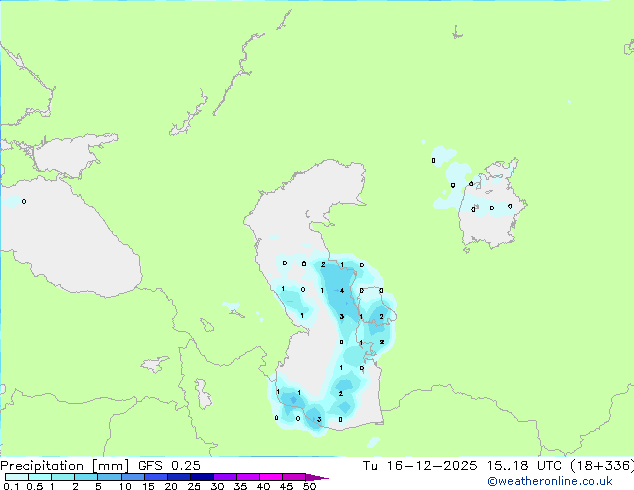Screen dimensions: 634x490
Task: Click the '0' value over the Black Sea
Action: [24, 201]
